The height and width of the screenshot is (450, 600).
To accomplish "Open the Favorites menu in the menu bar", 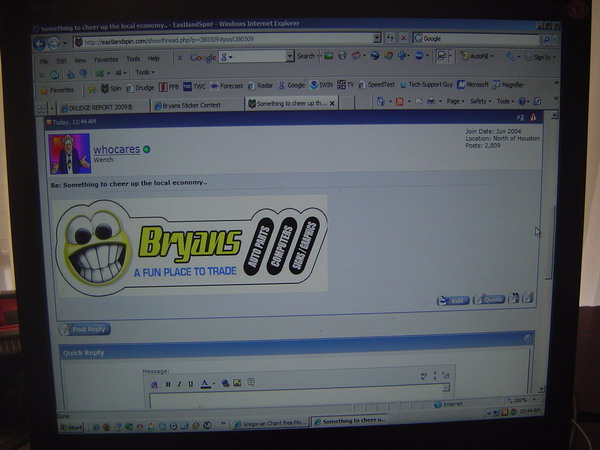I will [x=106, y=60].
